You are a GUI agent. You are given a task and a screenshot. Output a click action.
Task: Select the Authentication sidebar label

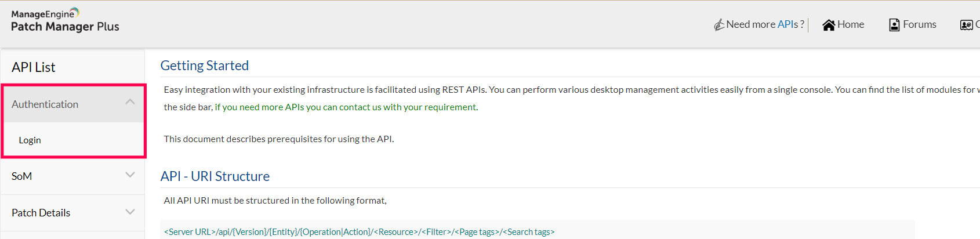[x=45, y=104]
